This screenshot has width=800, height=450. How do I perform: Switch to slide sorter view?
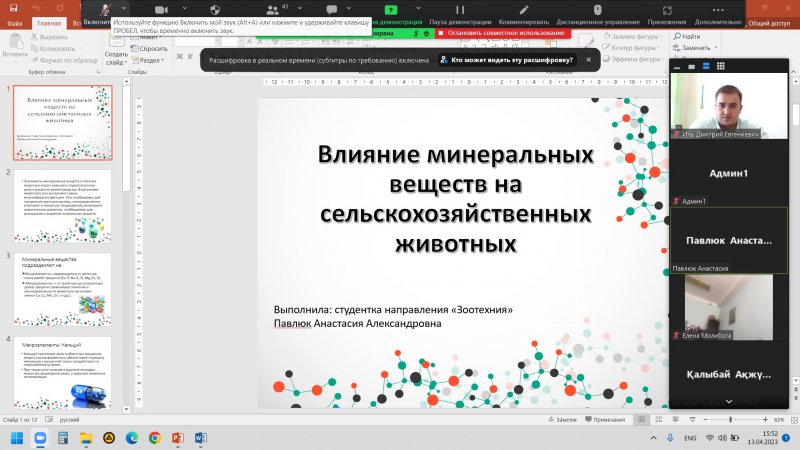[x=659, y=419]
